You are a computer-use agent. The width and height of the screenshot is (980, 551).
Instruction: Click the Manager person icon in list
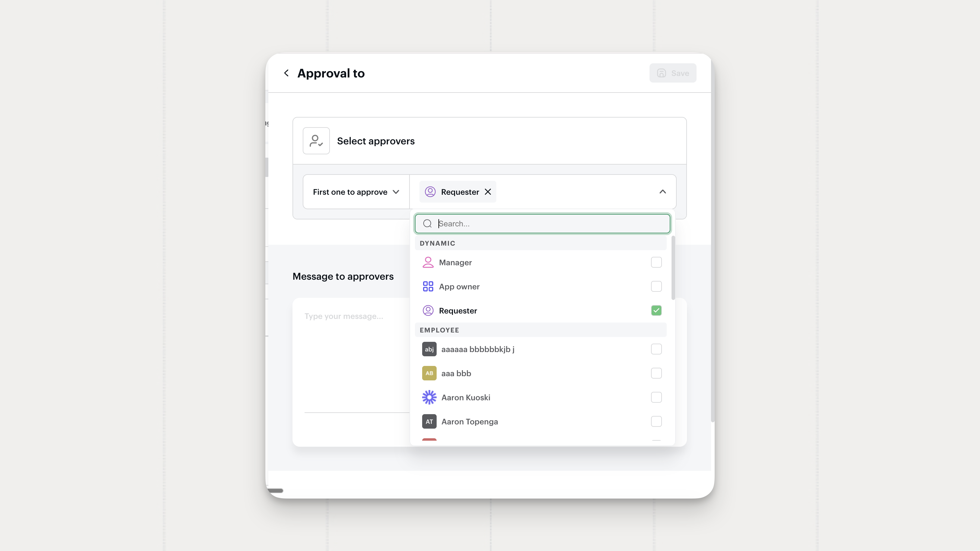(x=428, y=262)
